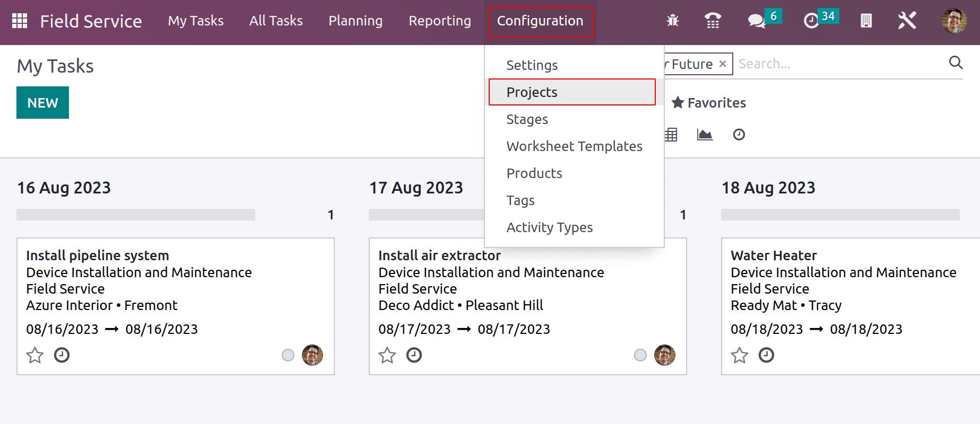Click the 16 Aug 2023 progress bar

coord(136,215)
